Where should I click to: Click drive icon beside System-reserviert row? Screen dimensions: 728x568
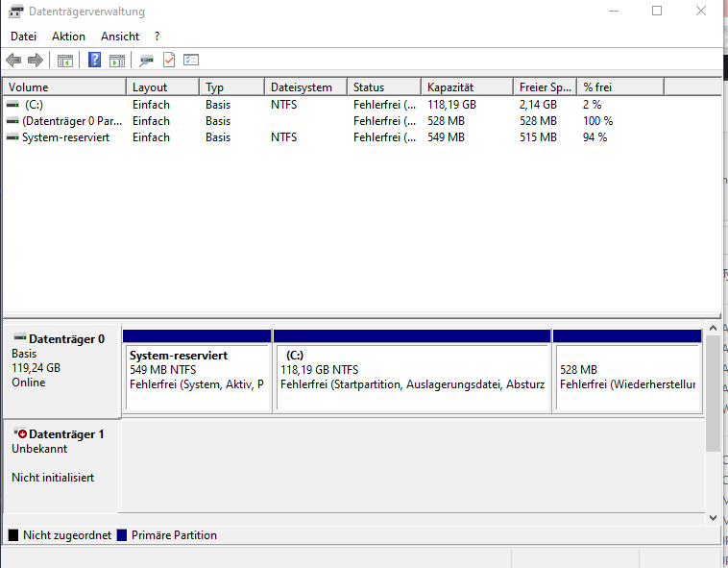[x=13, y=137]
